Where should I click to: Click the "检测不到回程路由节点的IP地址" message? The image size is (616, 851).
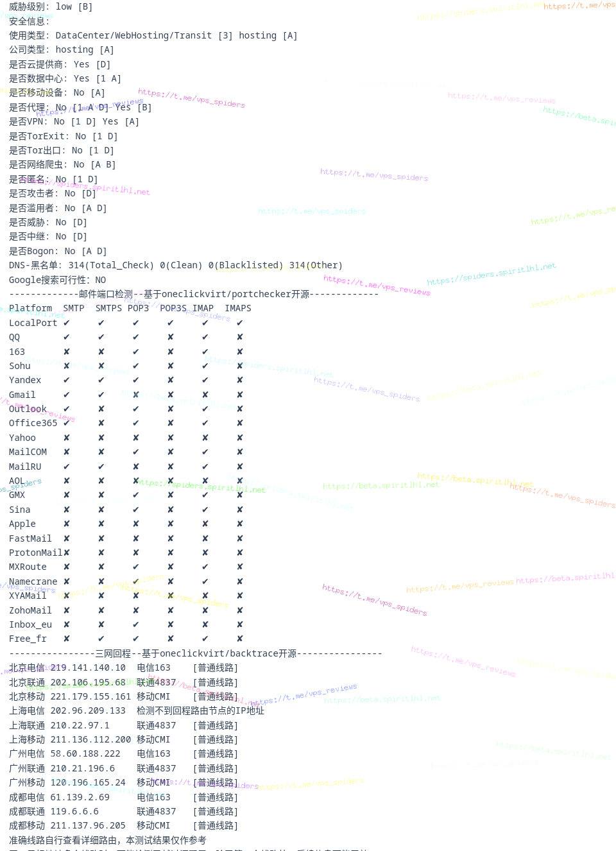point(200,710)
